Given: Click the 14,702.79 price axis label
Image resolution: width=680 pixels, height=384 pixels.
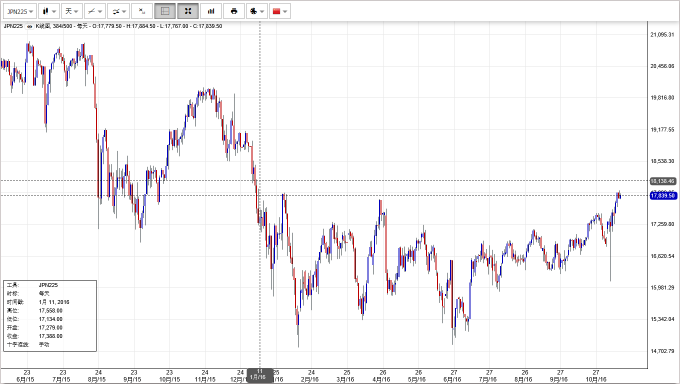Looking at the screenshot, I should (662, 351).
